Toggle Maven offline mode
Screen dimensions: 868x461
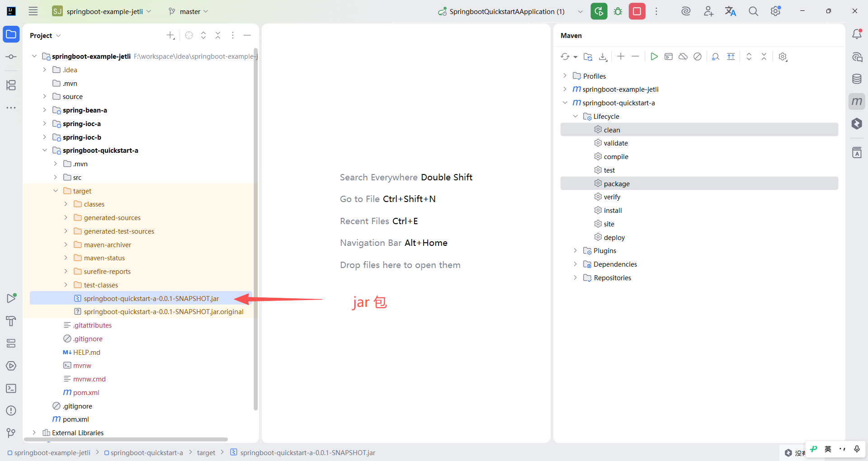[x=683, y=56]
